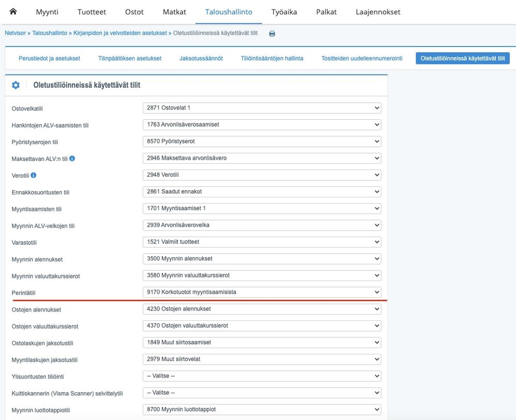Click the home icon in the top navigation
This screenshot has height=420, width=516.
(x=13, y=11)
